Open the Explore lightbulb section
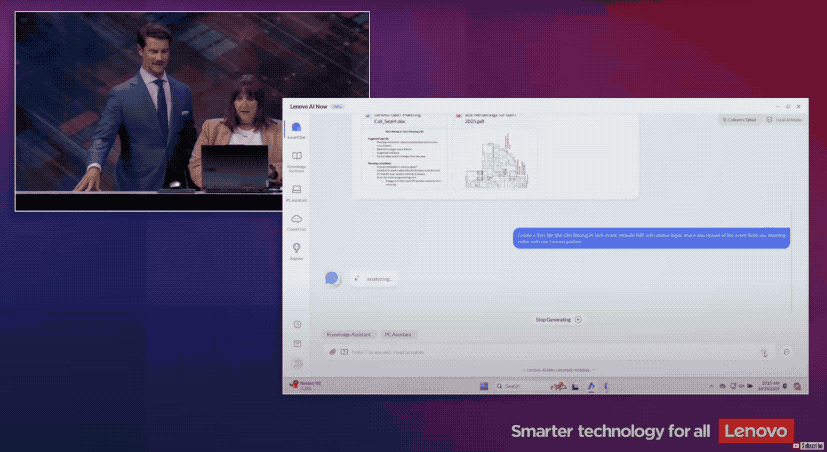This screenshot has width=827, height=452. [296, 252]
